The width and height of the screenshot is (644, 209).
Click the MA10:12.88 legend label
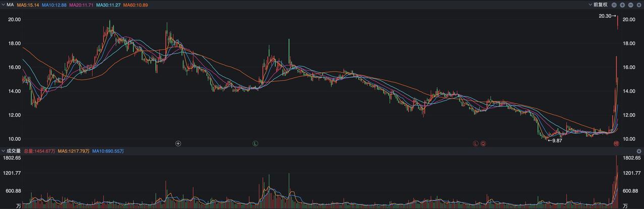[54, 5]
